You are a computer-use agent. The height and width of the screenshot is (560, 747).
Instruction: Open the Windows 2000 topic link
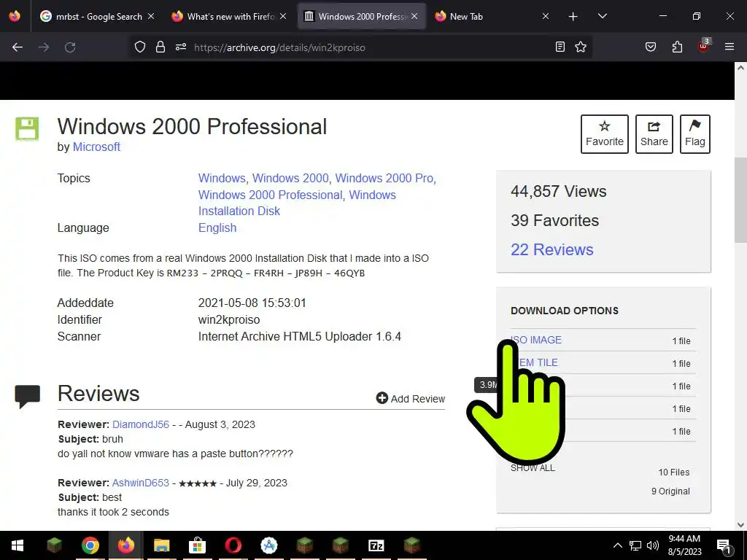[x=290, y=178]
